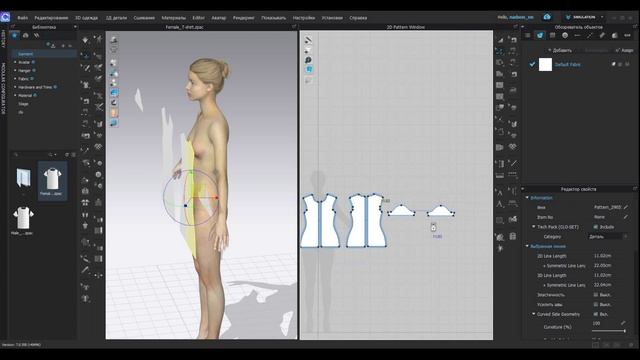Click the topmost icon in 2D Pattern Window strip

pos(308,40)
